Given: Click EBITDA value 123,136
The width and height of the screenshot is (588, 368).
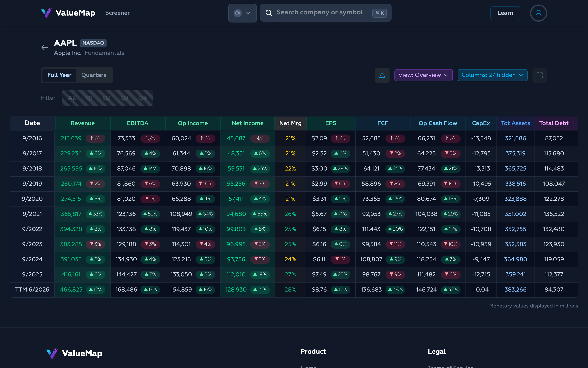Looking at the screenshot, I should coord(126,214).
